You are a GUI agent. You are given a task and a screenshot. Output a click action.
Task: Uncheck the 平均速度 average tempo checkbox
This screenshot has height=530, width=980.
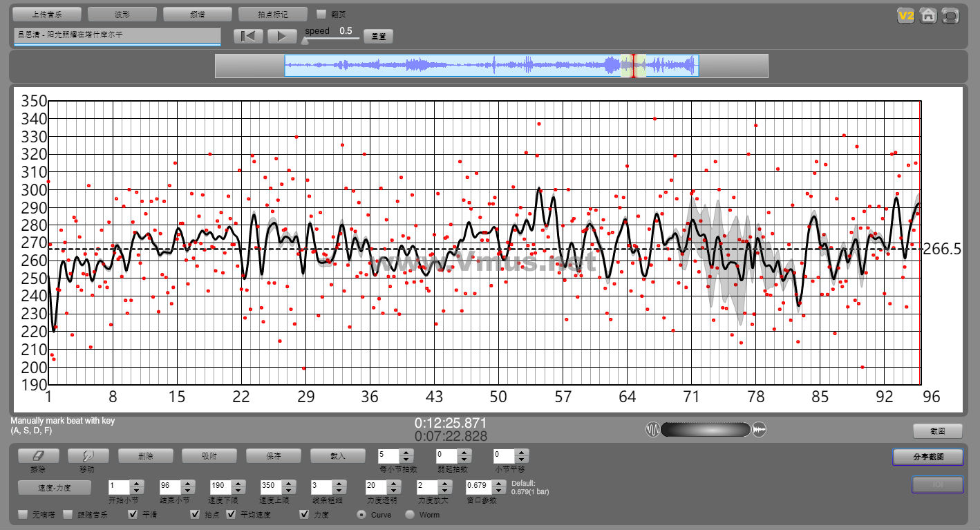231,515
